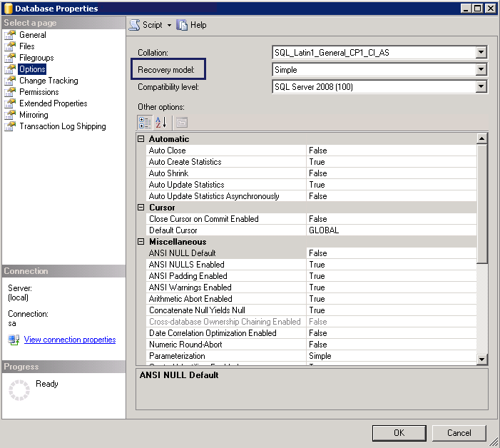Click the Script toolbar icon

135,25
